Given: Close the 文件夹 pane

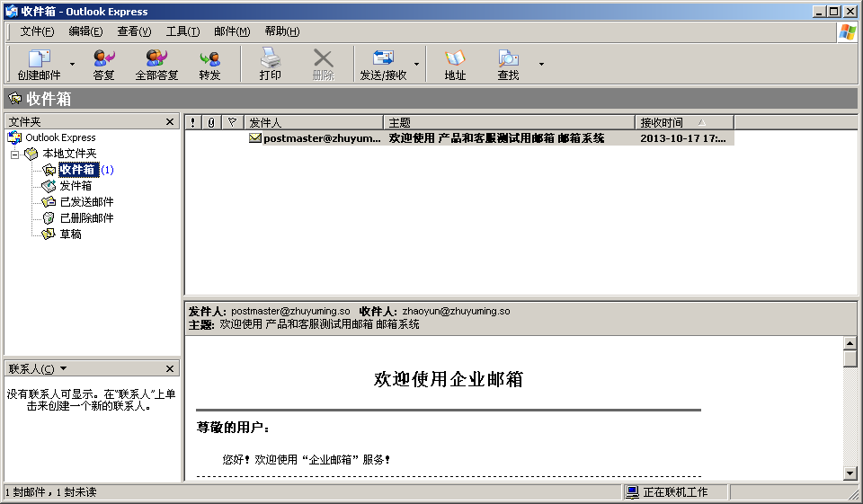Looking at the screenshot, I should [x=170, y=121].
